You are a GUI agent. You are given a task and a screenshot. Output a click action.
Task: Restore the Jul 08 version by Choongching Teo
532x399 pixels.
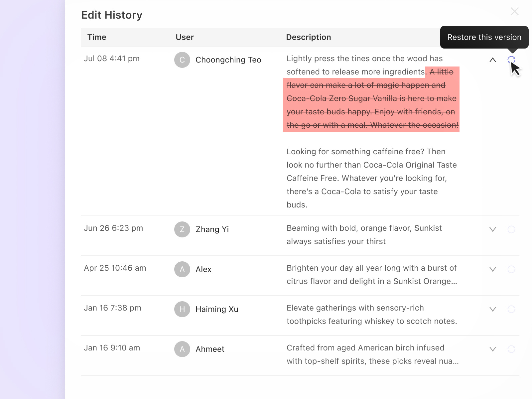(512, 60)
